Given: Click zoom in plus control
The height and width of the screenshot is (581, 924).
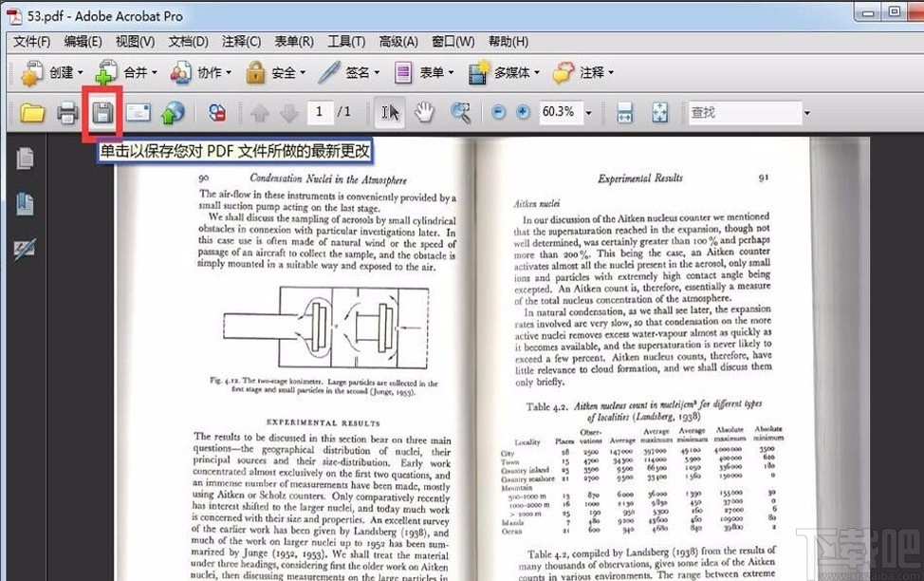Looking at the screenshot, I should point(521,112).
